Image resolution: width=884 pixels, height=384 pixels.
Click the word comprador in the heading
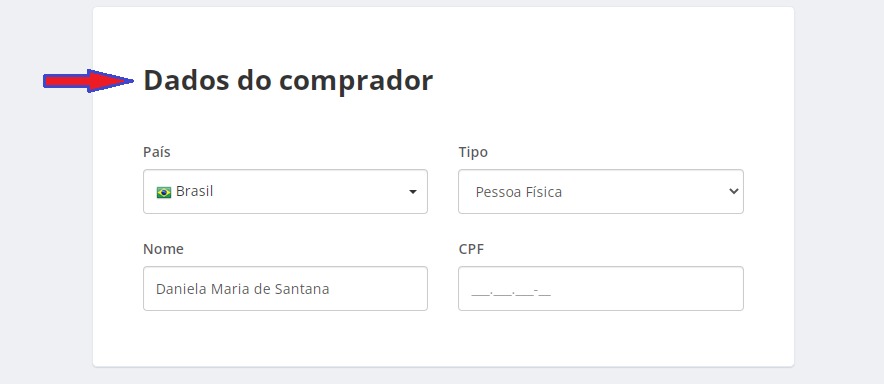tap(356, 81)
